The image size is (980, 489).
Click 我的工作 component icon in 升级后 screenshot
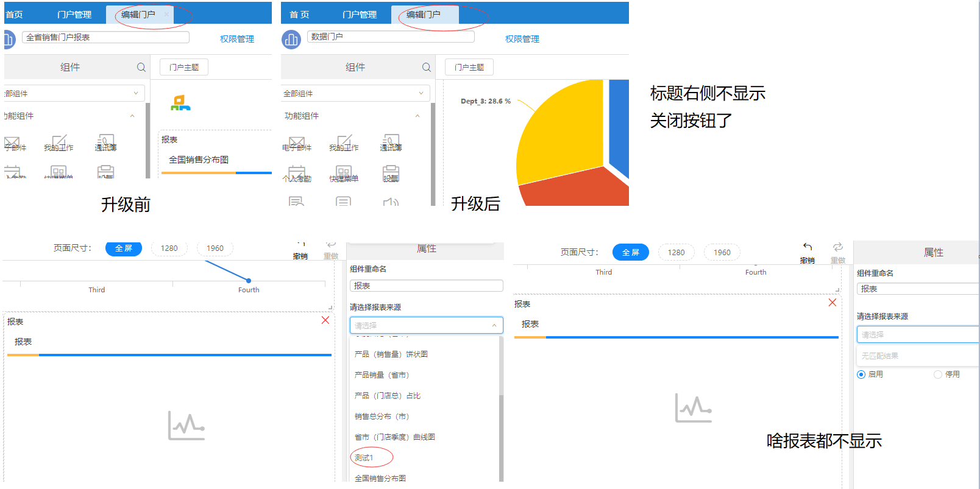(x=344, y=142)
